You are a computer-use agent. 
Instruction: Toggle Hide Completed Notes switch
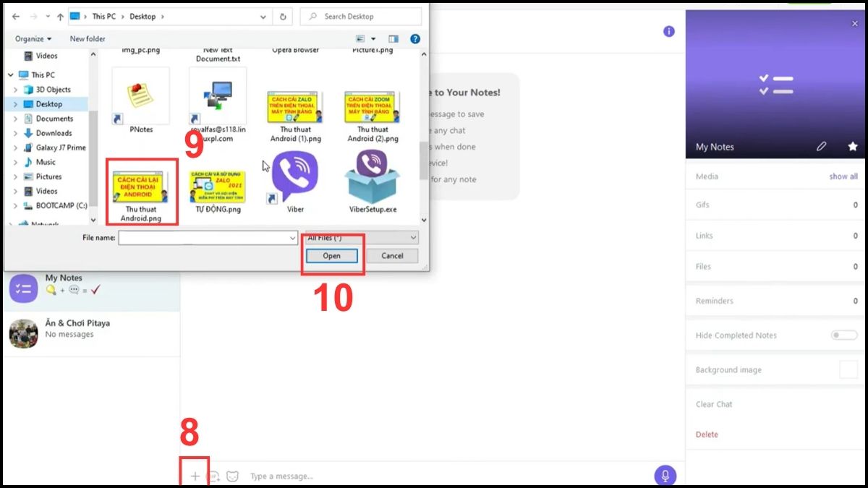coord(844,335)
